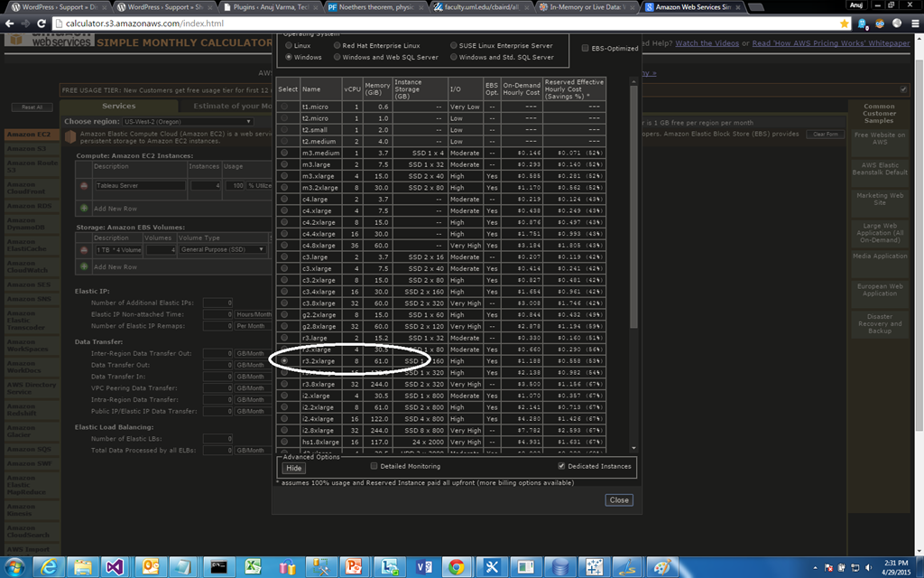Open Lync from the taskbar
The height and width of the screenshot is (578, 924).
click(389, 567)
